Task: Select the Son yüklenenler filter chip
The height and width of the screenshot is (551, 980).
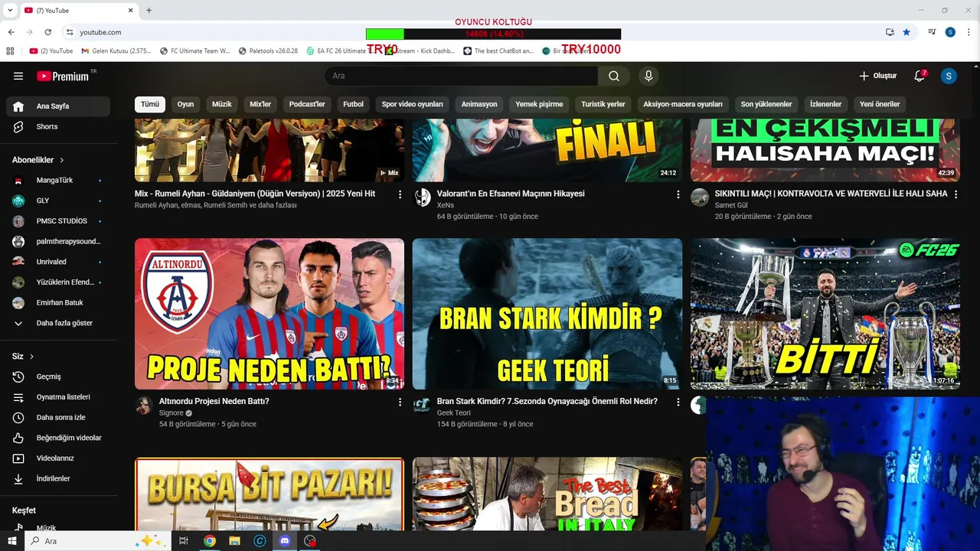Action: tap(766, 104)
